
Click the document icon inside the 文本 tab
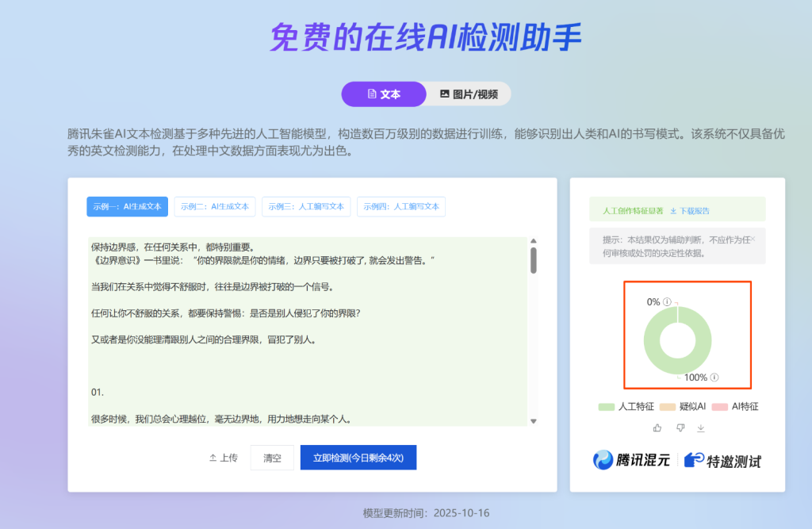click(371, 94)
